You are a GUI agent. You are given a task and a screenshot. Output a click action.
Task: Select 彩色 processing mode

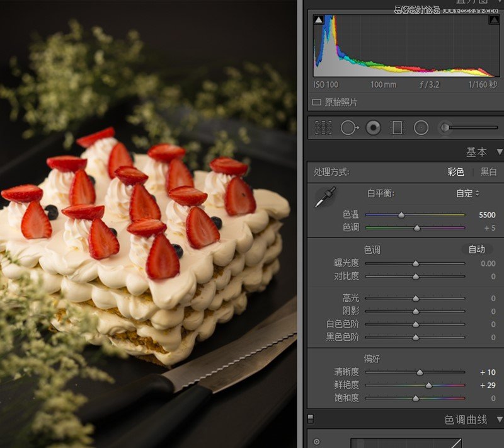(x=455, y=172)
